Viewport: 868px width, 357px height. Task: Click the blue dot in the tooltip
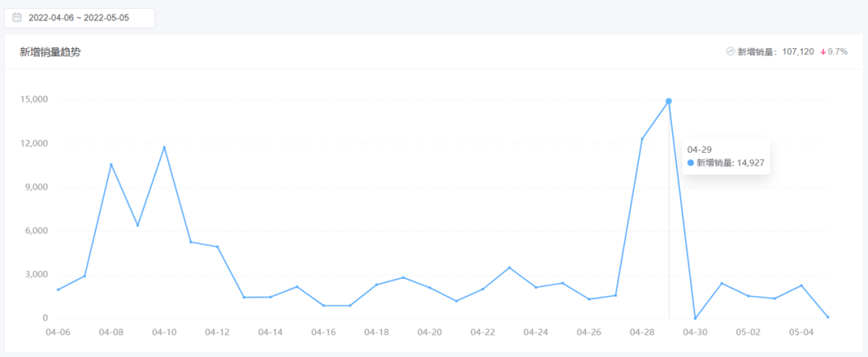tap(690, 162)
